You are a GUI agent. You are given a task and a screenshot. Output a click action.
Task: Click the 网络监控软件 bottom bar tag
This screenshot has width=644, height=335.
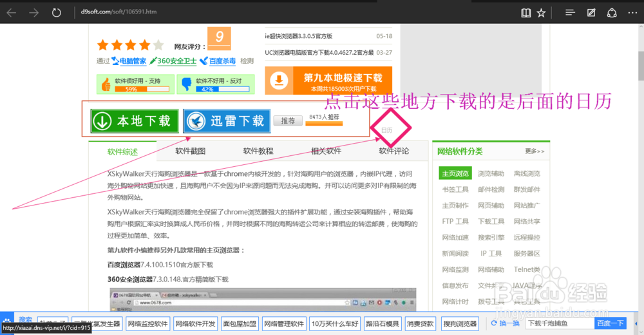(147, 324)
